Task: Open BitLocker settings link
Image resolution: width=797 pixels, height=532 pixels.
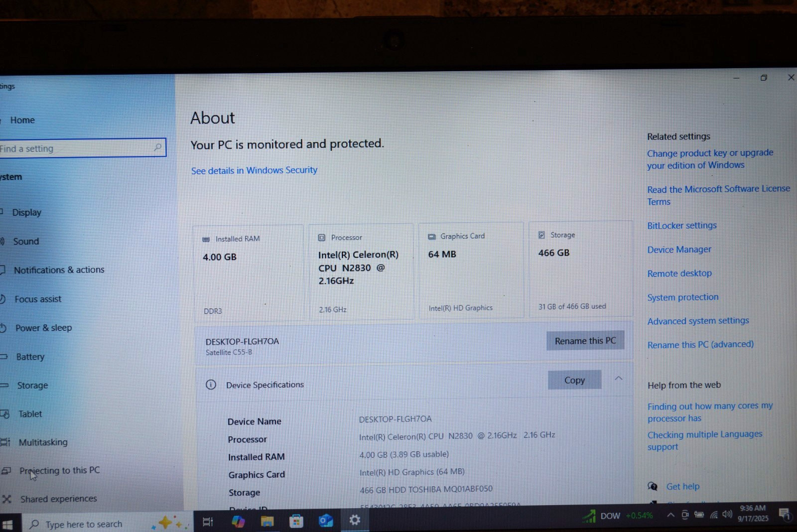Action: click(682, 226)
